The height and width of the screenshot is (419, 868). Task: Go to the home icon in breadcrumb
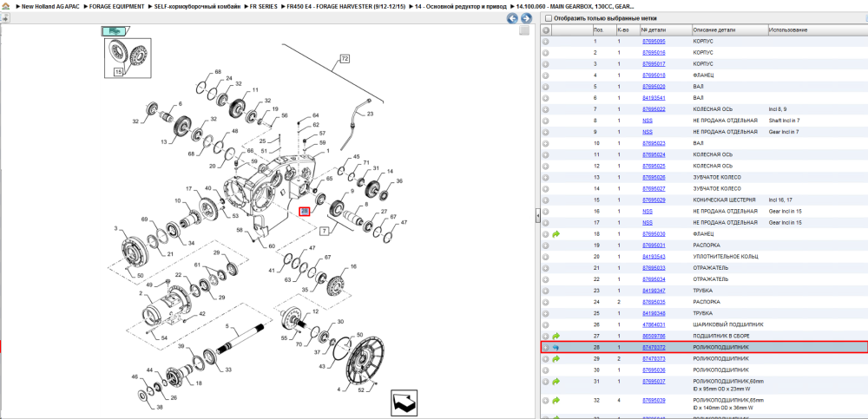coord(3,7)
